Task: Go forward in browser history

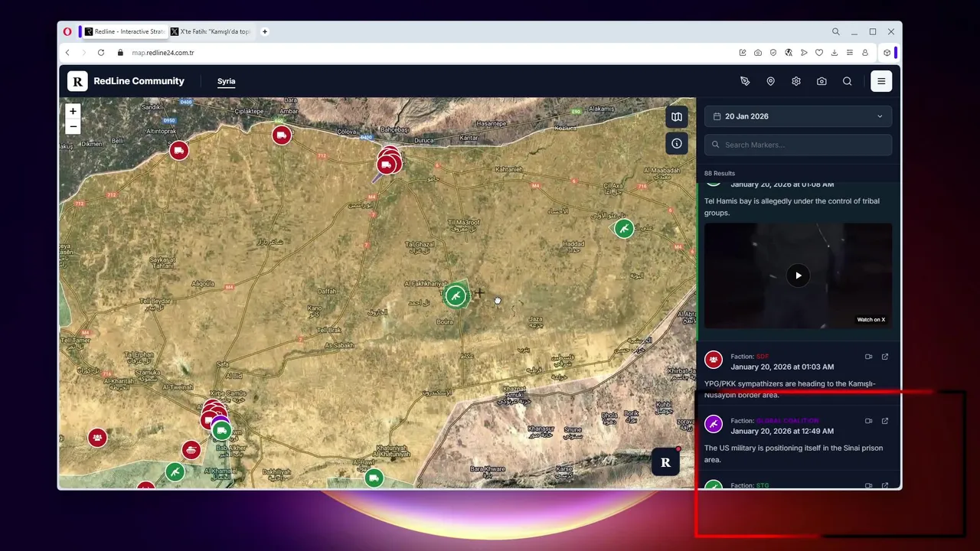Action: pyautogui.click(x=84, y=53)
